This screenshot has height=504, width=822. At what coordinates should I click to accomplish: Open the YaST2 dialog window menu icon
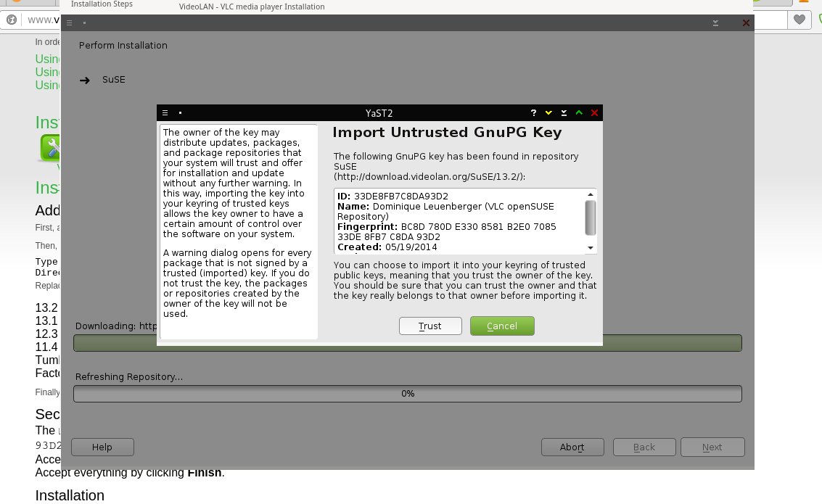[165, 112]
